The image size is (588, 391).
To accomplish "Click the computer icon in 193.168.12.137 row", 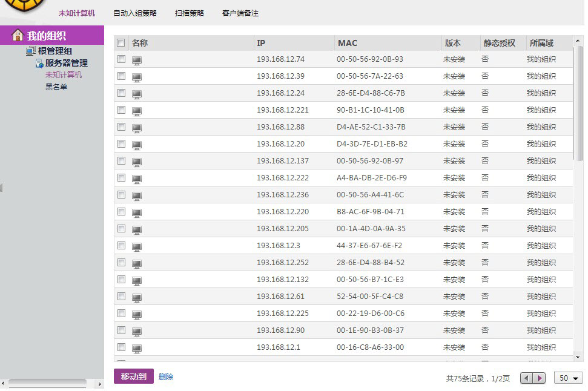I will (x=137, y=162).
